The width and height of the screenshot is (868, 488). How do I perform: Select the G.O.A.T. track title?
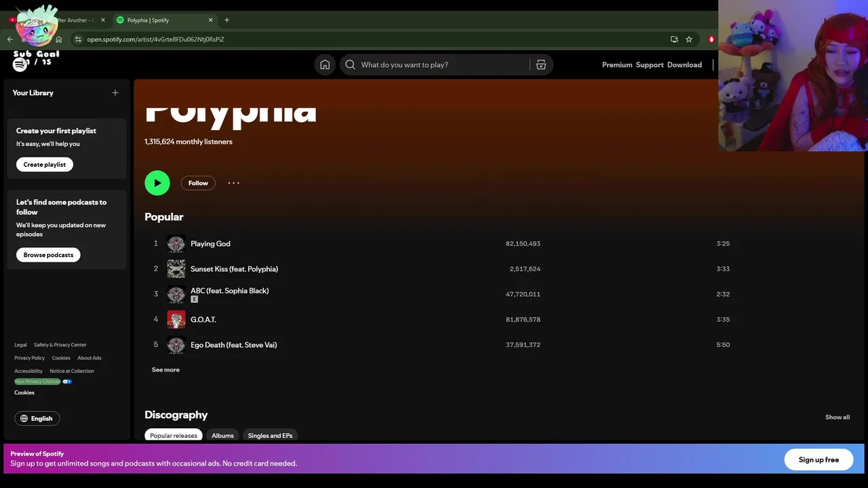click(203, 320)
